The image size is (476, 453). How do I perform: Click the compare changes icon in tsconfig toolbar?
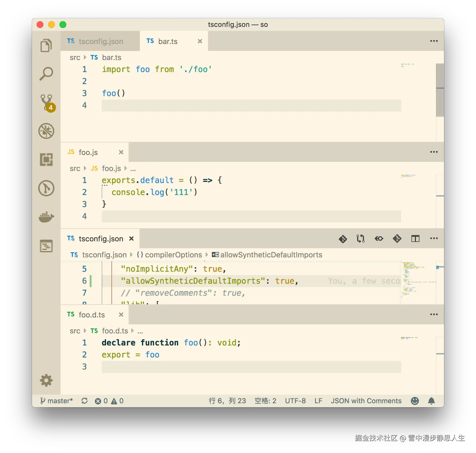click(x=361, y=239)
